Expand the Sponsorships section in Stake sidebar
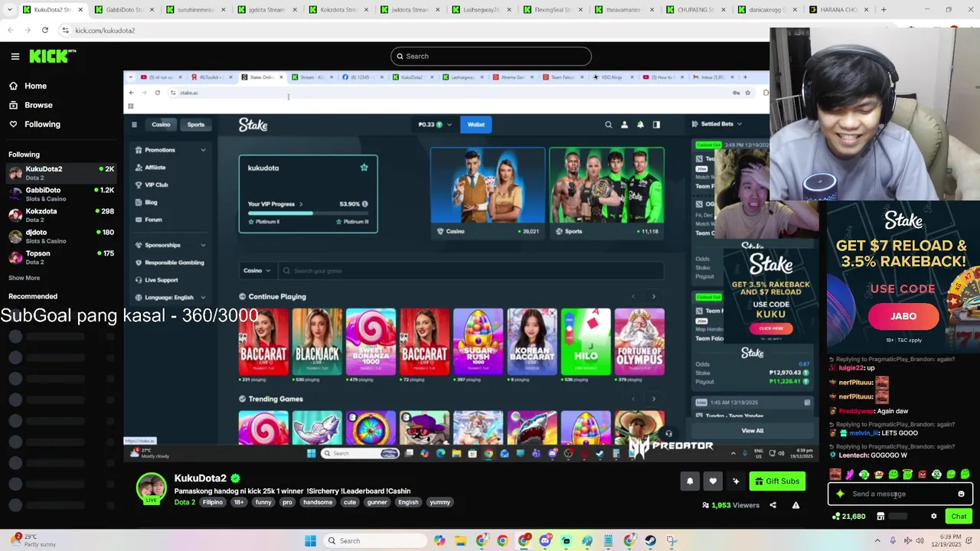Screen dimensions: 980x551 pos(169,245)
